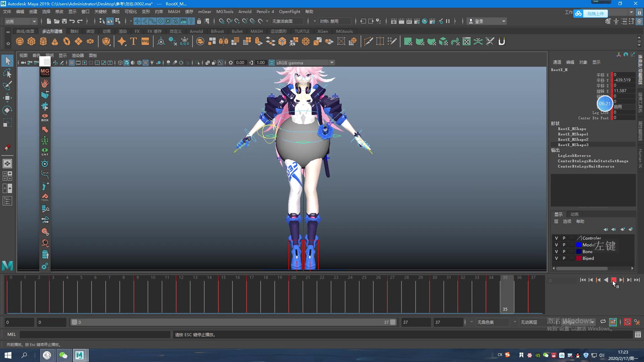Click the freeze transformations 0,0,0 icon
The width and height of the screenshot is (644, 362).
(x=184, y=42)
